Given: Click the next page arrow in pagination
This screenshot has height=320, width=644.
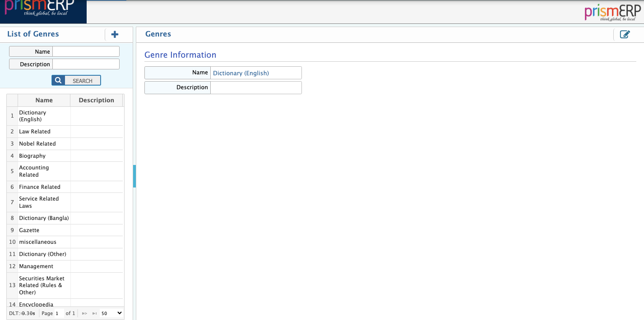Looking at the screenshot, I should click(84, 313).
